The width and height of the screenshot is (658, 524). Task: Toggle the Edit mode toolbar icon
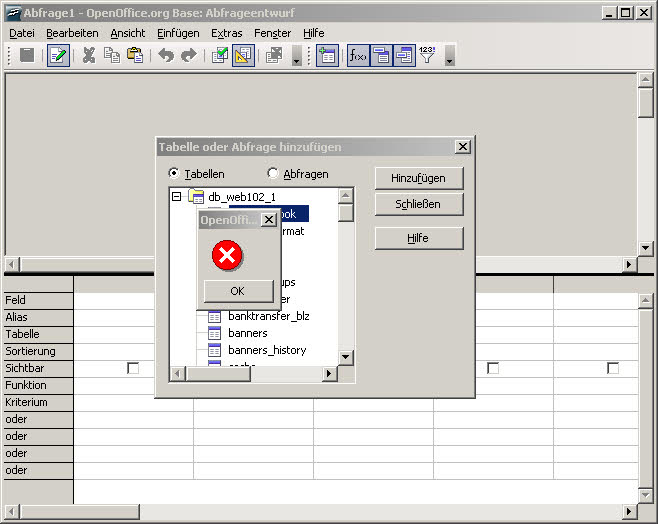pyautogui.click(x=58, y=56)
